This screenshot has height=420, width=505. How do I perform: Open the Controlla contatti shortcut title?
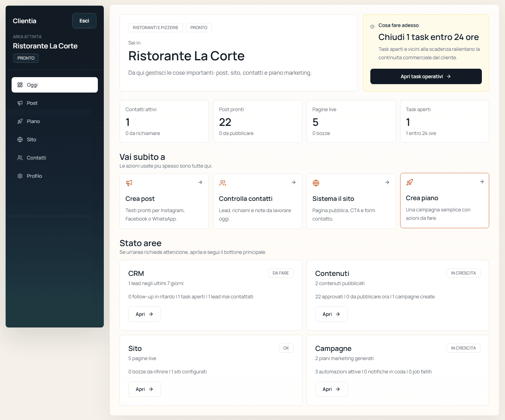coord(245,199)
